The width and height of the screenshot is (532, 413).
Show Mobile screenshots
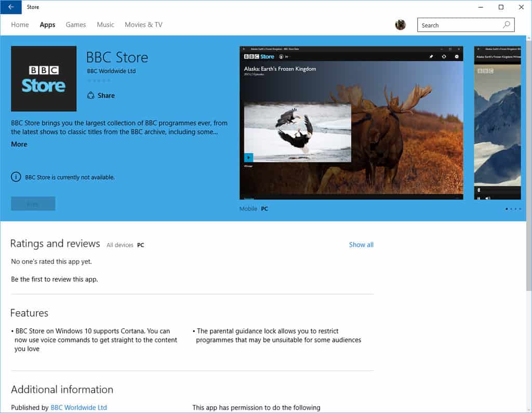tap(248, 209)
